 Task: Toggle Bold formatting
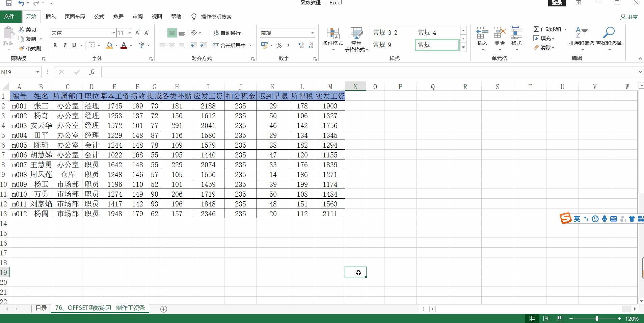click(x=55, y=45)
